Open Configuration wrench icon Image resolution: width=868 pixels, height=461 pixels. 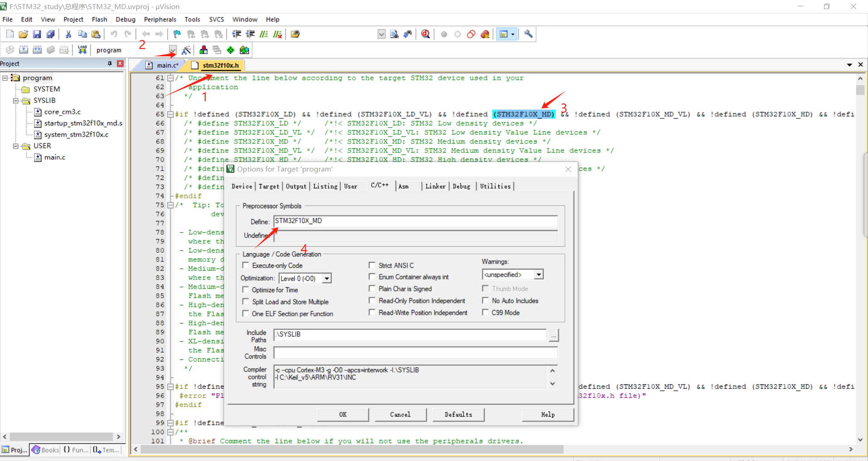pyautogui.click(x=528, y=34)
